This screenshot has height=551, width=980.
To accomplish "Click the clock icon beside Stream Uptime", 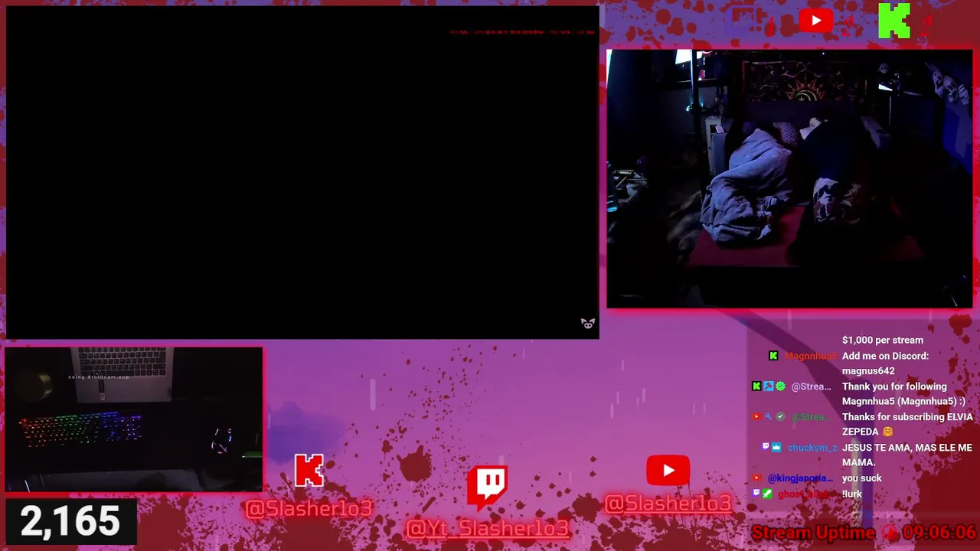I will (x=889, y=533).
